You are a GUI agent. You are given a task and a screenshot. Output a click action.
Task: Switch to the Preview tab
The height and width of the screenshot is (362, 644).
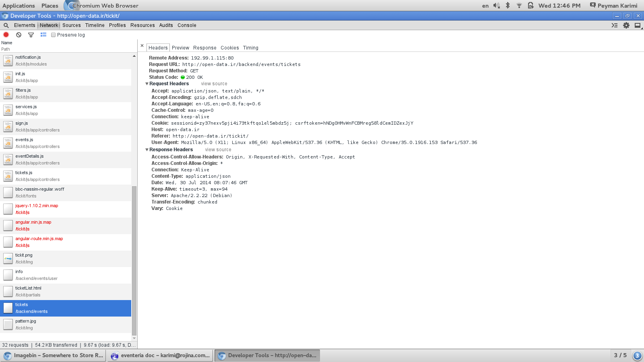[x=180, y=48]
